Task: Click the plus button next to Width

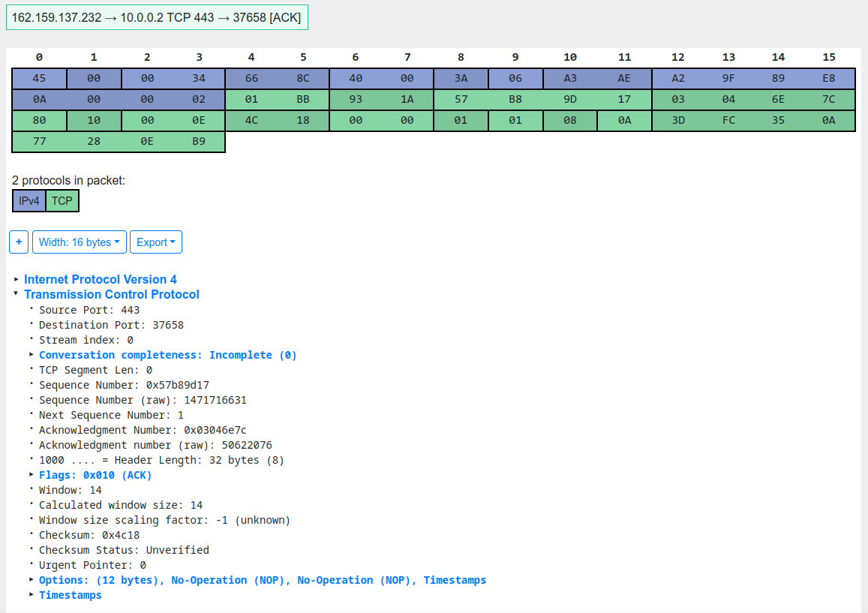Action: pos(18,242)
